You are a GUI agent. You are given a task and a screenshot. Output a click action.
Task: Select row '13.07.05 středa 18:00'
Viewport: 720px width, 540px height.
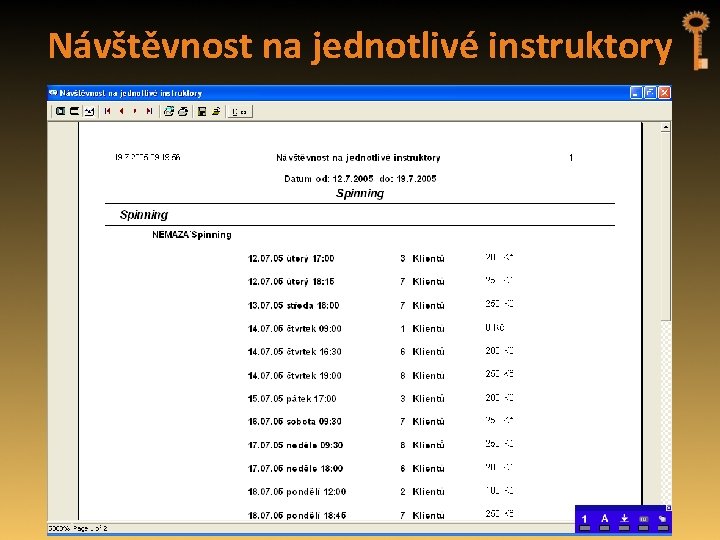[x=380, y=305]
